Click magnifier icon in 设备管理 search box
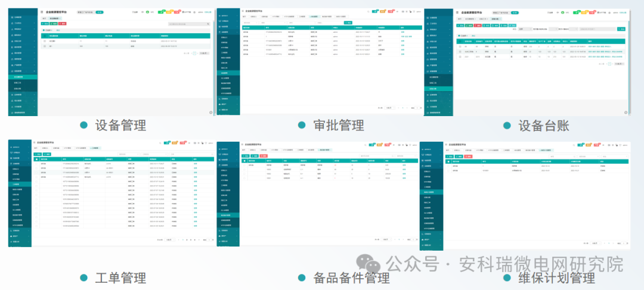Image resolution: width=644 pixels, height=290 pixels. (x=208, y=24)
